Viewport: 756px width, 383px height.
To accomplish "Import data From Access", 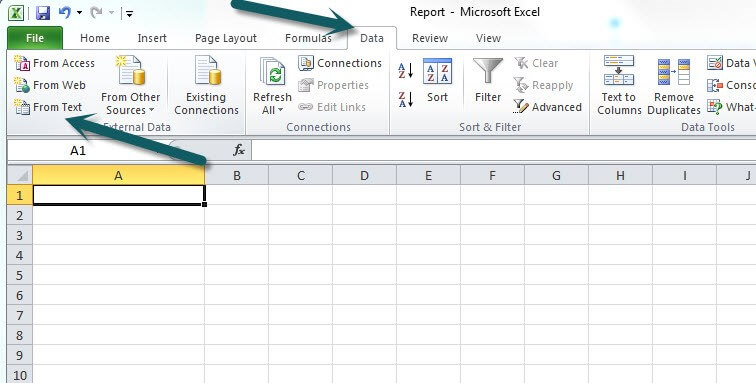I will click(54, 63).
